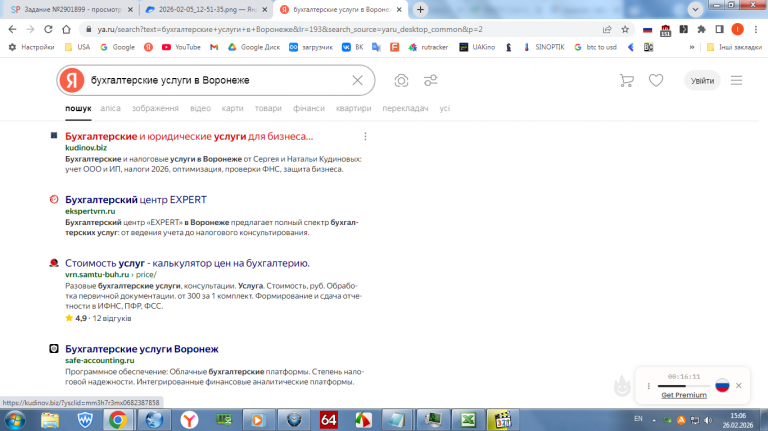Switch to the фінанси tab
The image size is (768, 431).
(309, 108)
